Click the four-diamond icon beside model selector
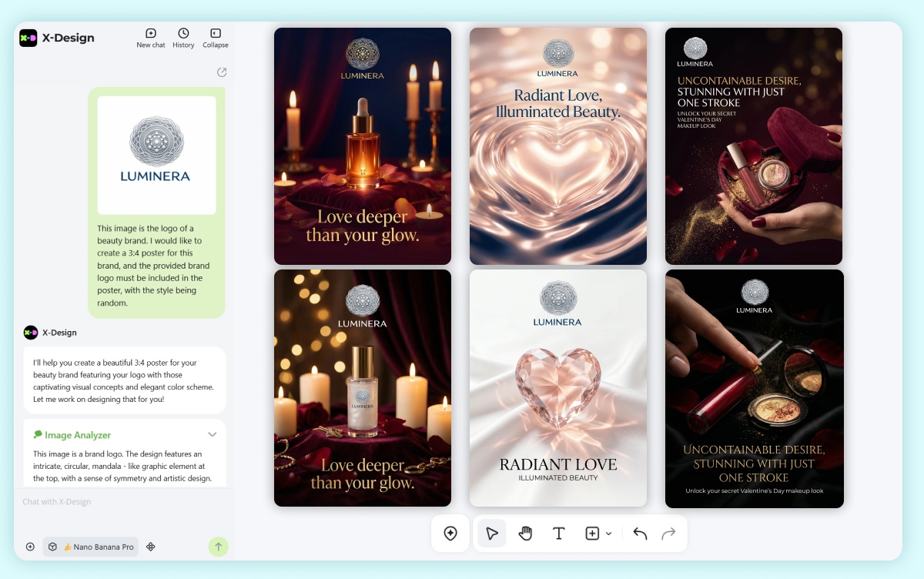 click(x=151, y=547)
